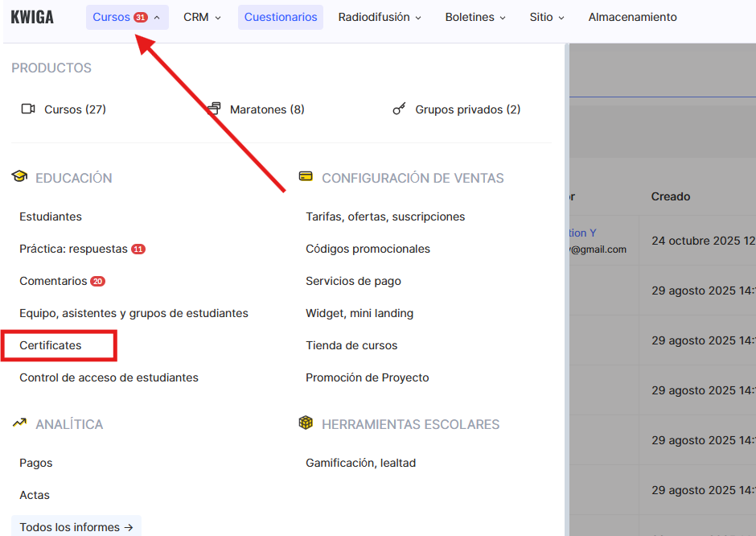Click the Creado column header
Screen dimensions: 756x536
[671, 196]
